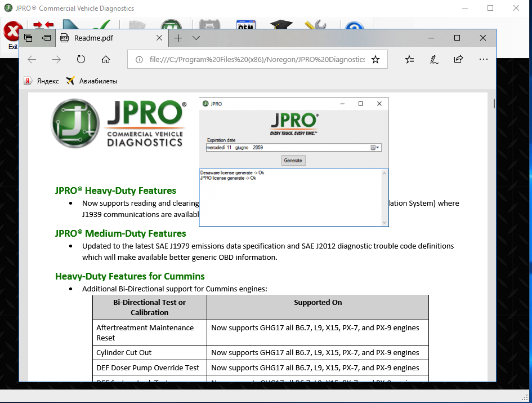
Task: Open the Expiration date calendar dropdown
Action: (x=375, y=148)
